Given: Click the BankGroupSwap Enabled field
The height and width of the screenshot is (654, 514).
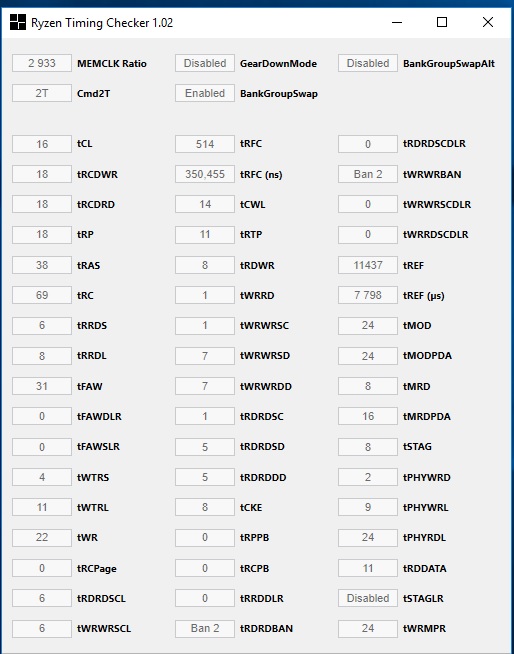Looking at the screenshot, I should point(205,93).
